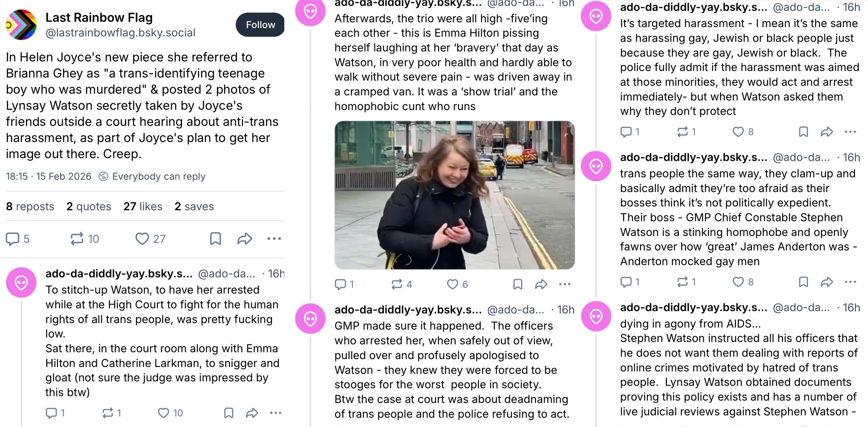This screenshot has width=868, height=427.
Task: Click the Follow button for Last Rainbow Flag
Action: point(260,25)
